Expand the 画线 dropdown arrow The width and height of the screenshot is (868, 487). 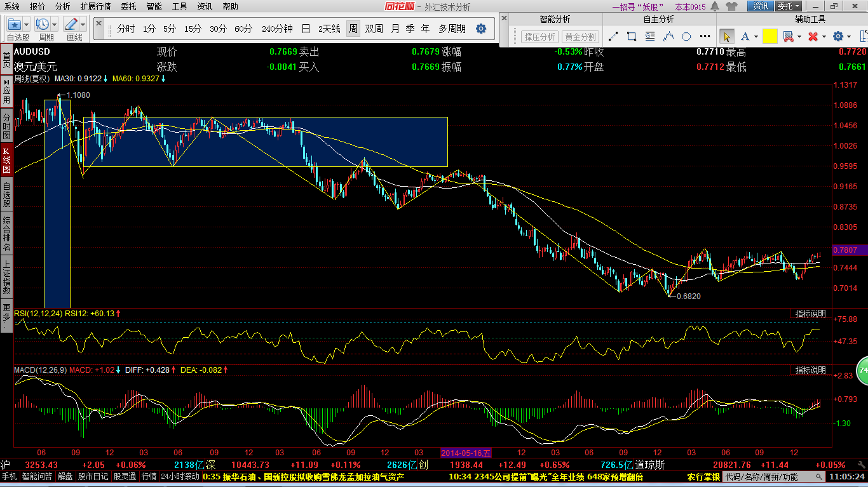(x=83, y=25)
